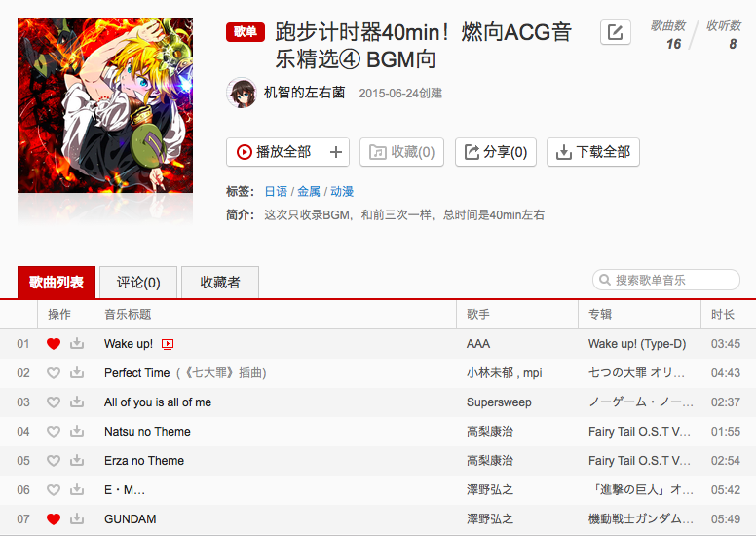Open album Wake up! (Type-D)
756x536 pixels.
[637, 344]
